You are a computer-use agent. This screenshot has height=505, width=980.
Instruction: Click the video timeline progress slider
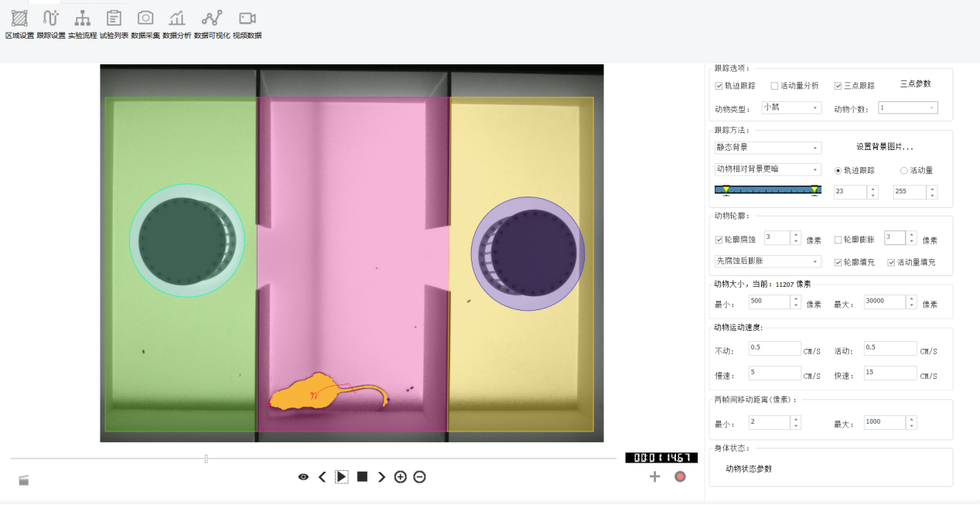tap(206, 459)
